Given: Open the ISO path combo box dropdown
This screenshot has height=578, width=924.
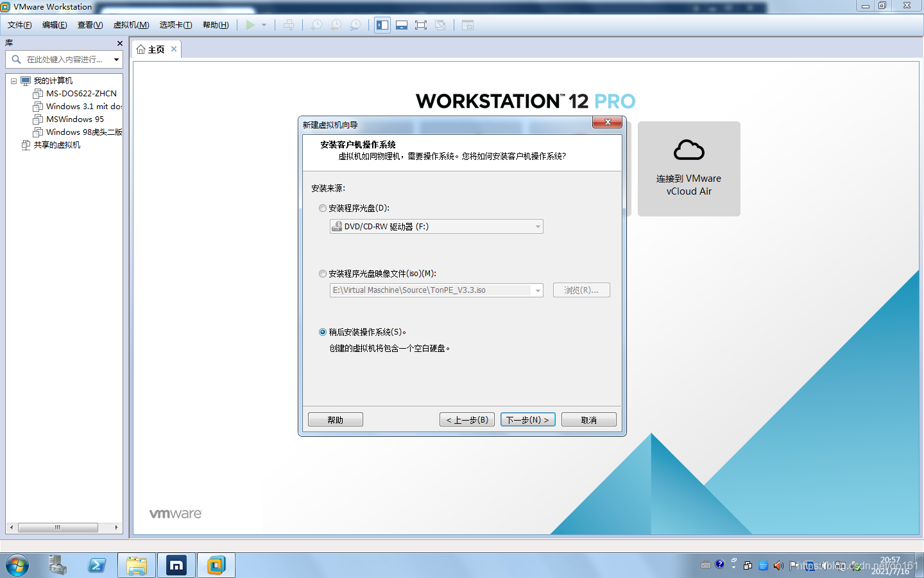Looking at the screenshot, I should (x=538, y=290).
